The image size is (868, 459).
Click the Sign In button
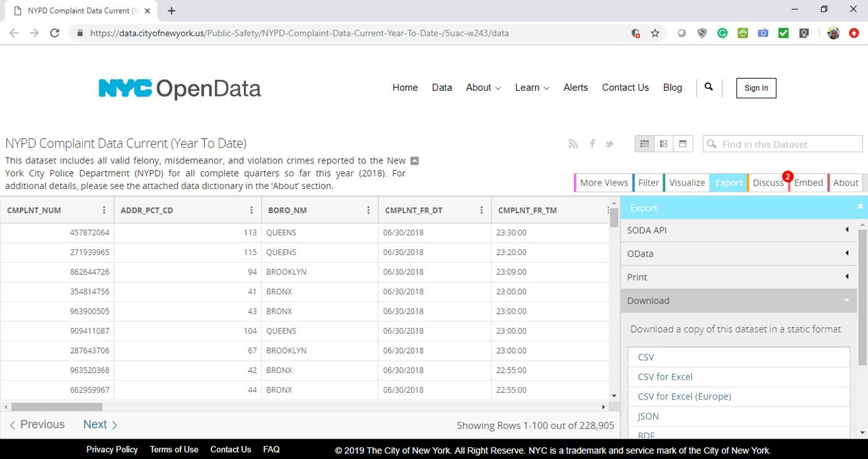click(756, 88)
